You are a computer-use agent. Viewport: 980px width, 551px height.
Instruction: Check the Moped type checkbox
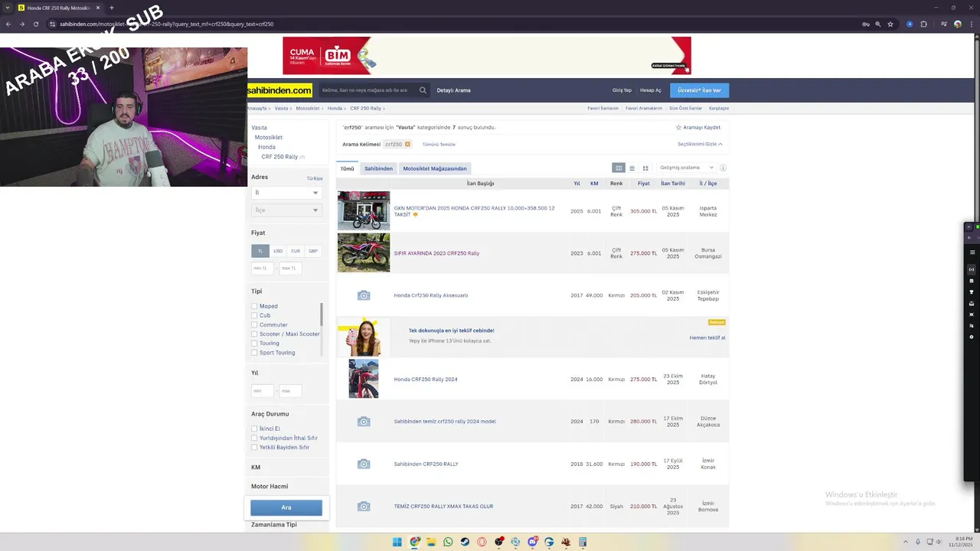pyautogui.click(x=254, y=306)
